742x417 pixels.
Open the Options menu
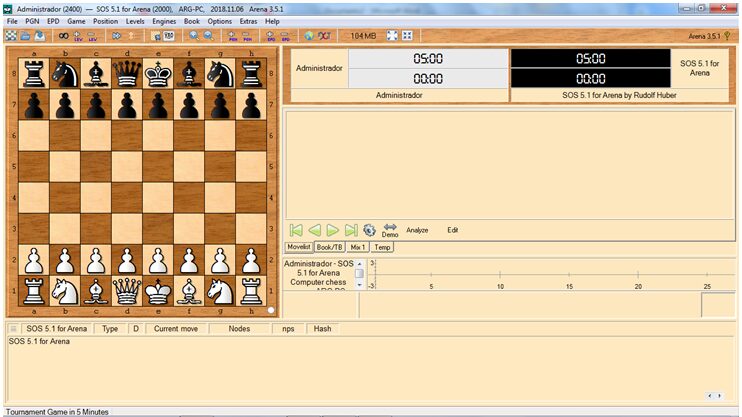220,21
